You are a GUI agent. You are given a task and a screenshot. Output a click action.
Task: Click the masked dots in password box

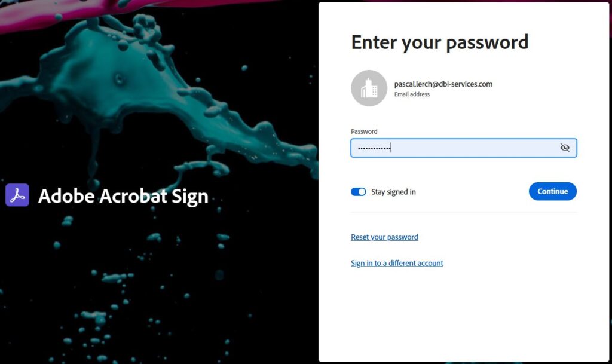(374, 148)
